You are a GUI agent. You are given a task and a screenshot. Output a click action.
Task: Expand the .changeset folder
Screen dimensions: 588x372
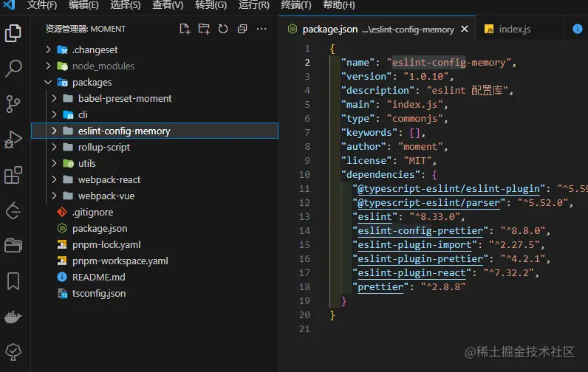coord(48,49)
